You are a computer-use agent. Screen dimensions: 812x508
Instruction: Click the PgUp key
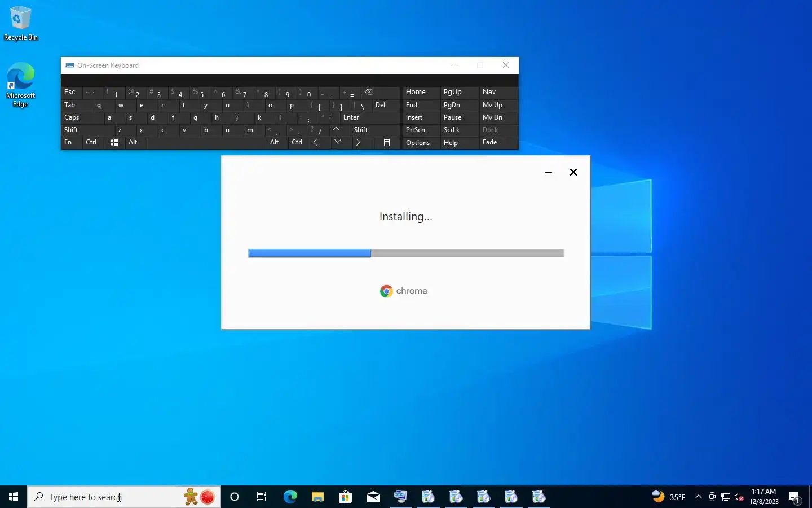459,92
